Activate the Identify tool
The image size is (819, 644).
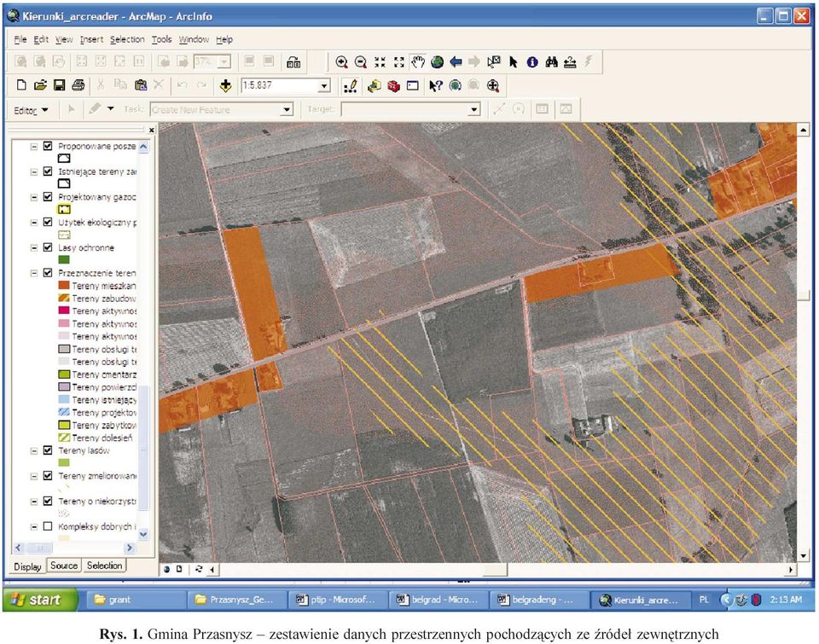coord(532,62)
